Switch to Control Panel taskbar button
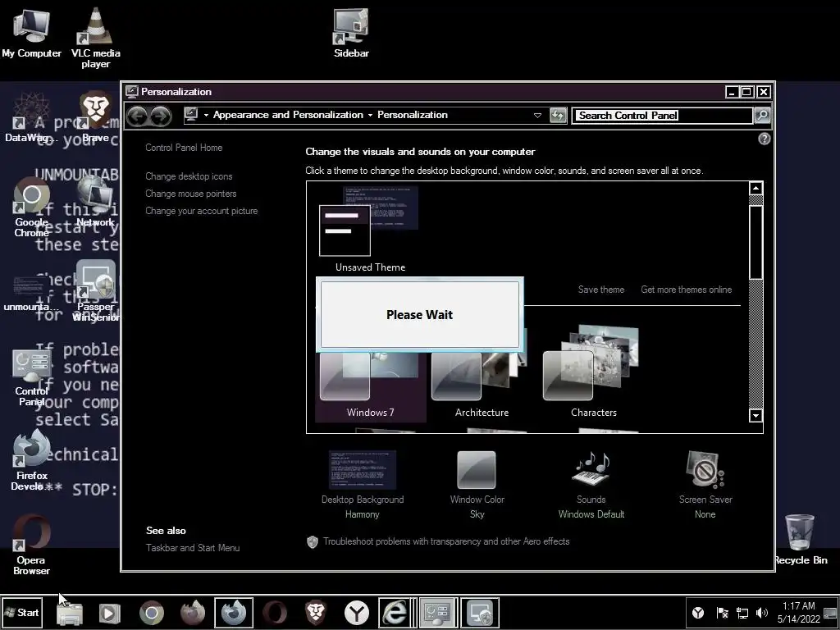The width and height of the screenshot is (840, 630). pos(438,613)
